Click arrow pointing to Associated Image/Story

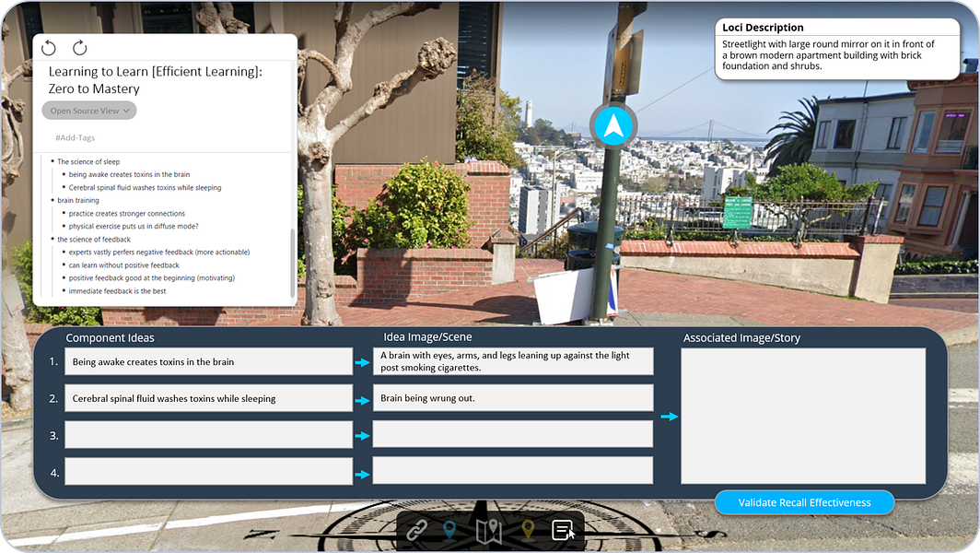pyautogui.click(x=670, y=416)
